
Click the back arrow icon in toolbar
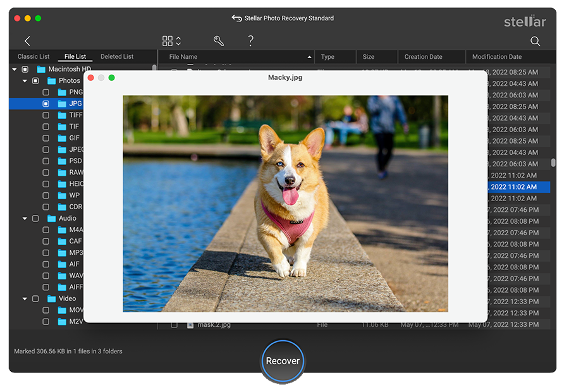pos(27,41)
